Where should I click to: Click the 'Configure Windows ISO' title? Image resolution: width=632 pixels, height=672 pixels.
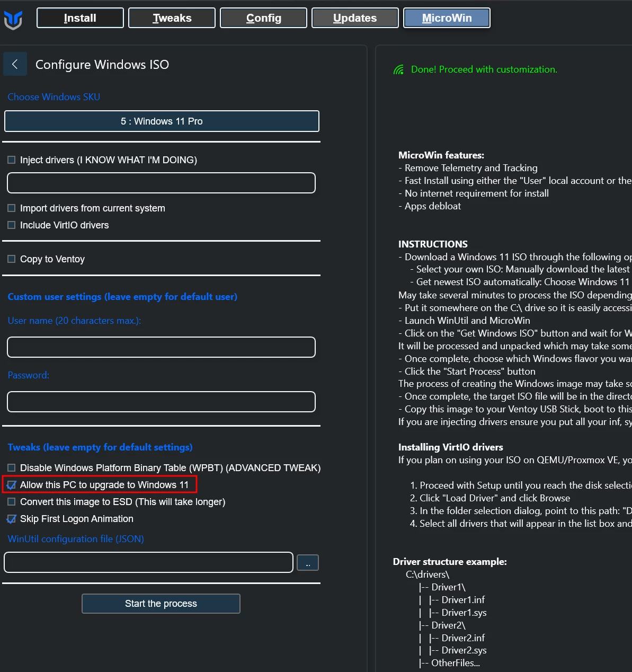[x=102, y=65]
